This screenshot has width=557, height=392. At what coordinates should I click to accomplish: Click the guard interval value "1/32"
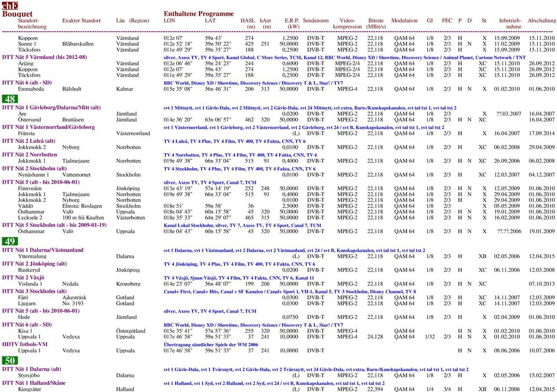(x=430, y=337)
